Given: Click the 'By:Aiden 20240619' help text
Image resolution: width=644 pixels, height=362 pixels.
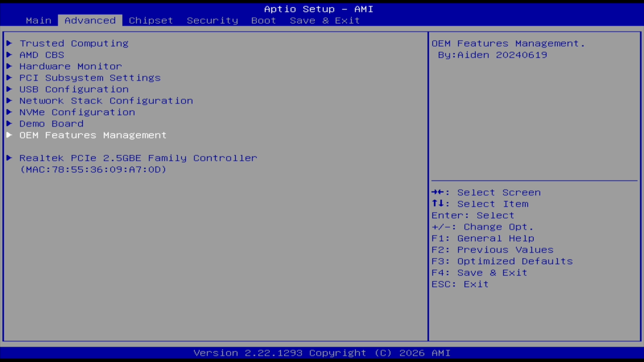Looking at the screenshot, I should click(x=493, y=55).
